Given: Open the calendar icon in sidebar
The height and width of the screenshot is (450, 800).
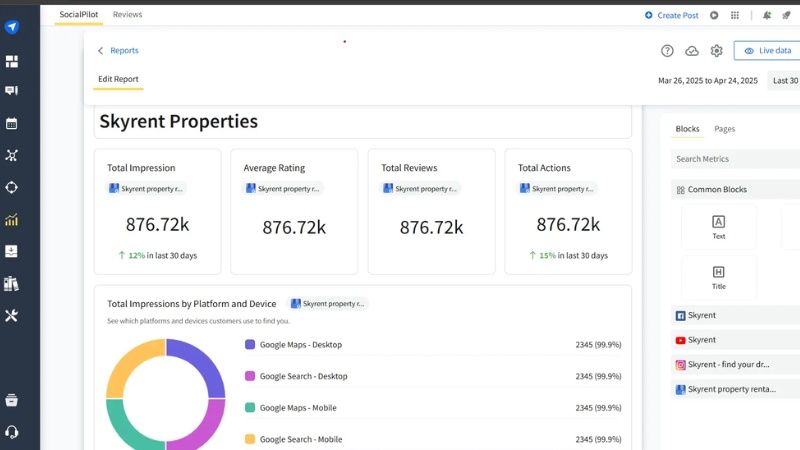Looking at the screenshot, I should click(11, 123).
